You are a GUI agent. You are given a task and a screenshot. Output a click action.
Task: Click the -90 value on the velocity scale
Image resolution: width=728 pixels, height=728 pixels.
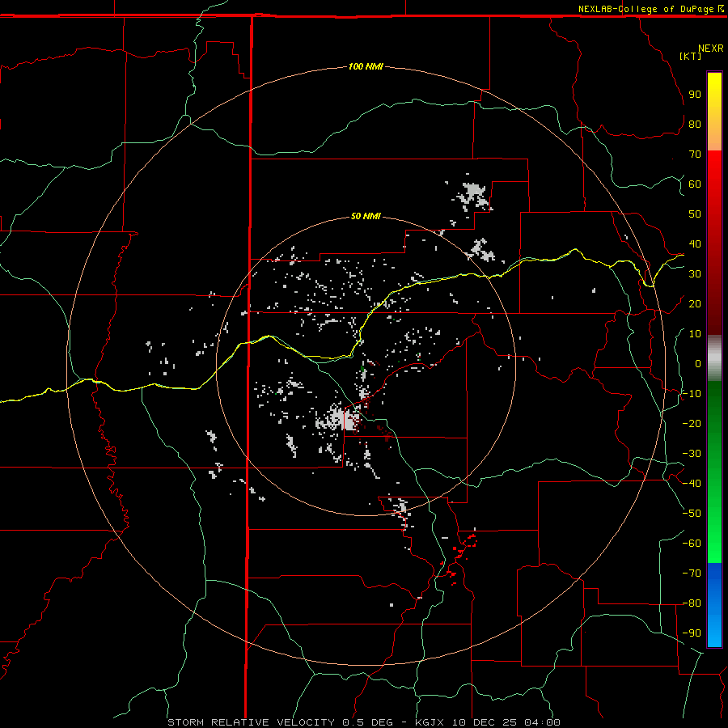pyautogui.click(x=692, y=633)
